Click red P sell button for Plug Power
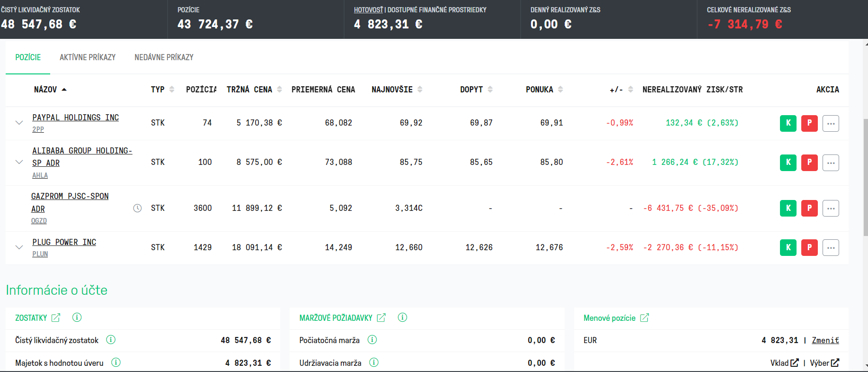The image size is (868, 372). [809, 247]
